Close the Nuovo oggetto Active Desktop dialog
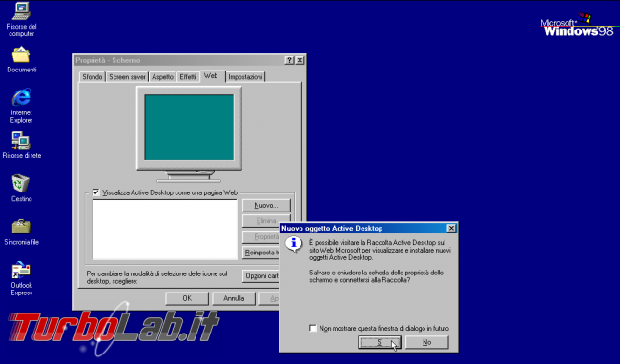This screenshot has height=364, width=620. [x=451, y=228]
